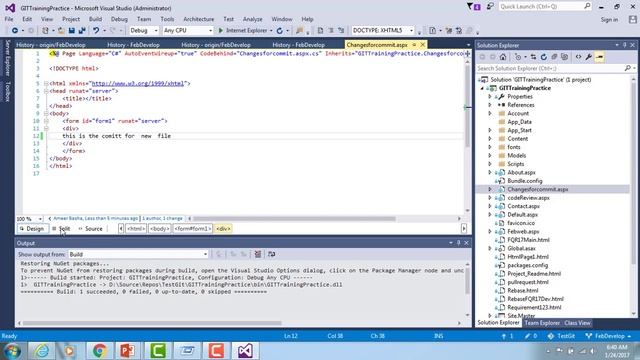The image size is (640, 360).
Task: Toggle Word Wrap in the Output panel
Action: [271, 254]
